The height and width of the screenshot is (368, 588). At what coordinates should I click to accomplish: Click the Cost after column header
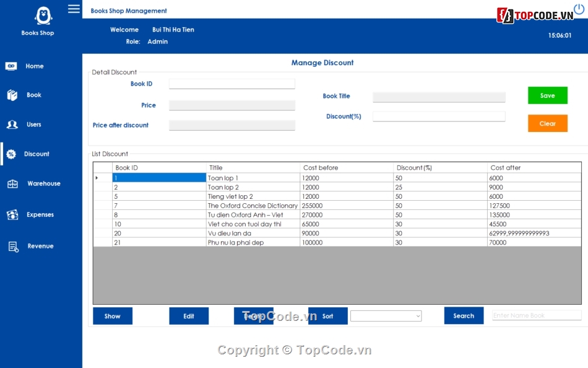click(534, 167)
